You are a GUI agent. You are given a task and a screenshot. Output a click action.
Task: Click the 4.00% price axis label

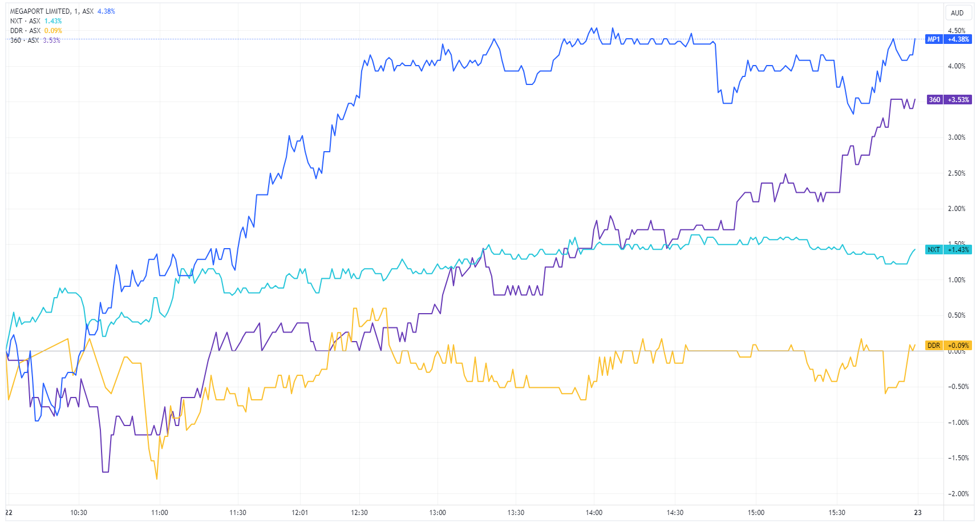957,66
